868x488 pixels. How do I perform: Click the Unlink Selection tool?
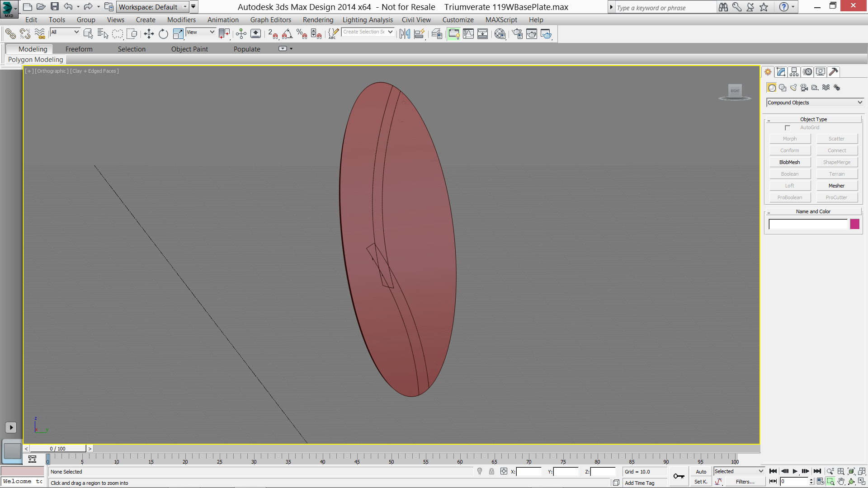point(25,33)
